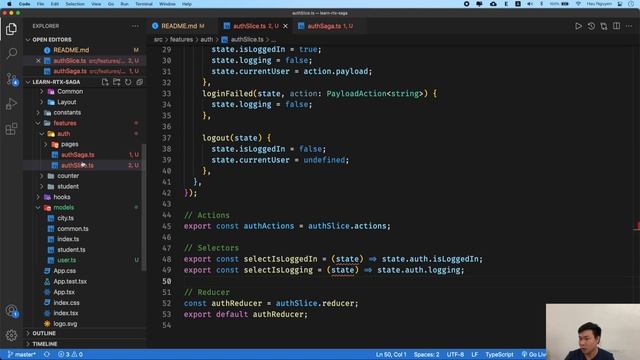Open README.md in Open Editors
Viewport: 640px width, 360px height.
71,50
